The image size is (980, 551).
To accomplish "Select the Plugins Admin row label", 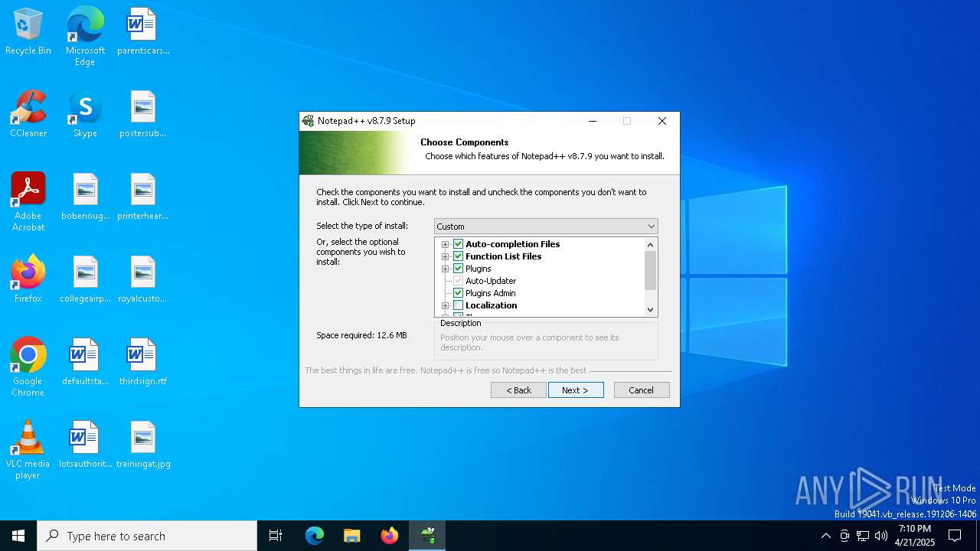I will click(491, 293).
